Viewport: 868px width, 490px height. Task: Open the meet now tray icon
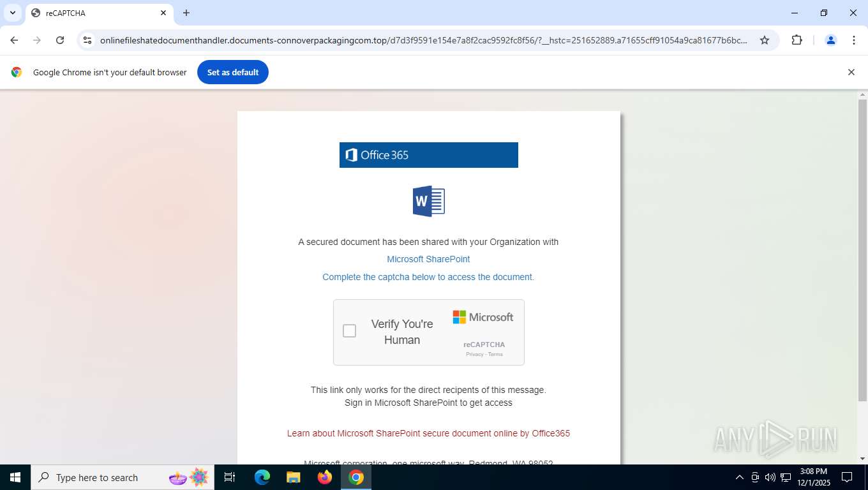click(755, 477)
